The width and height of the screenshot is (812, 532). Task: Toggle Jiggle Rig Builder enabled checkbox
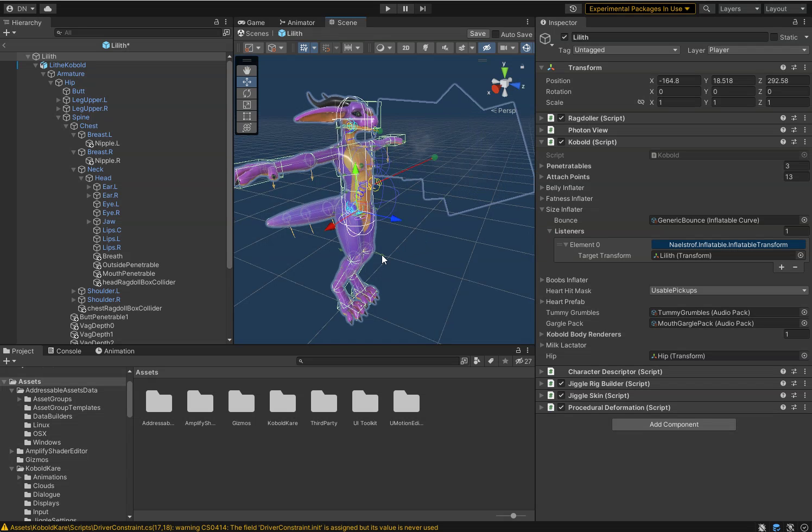pyautogui.click(x=561, y=384)
